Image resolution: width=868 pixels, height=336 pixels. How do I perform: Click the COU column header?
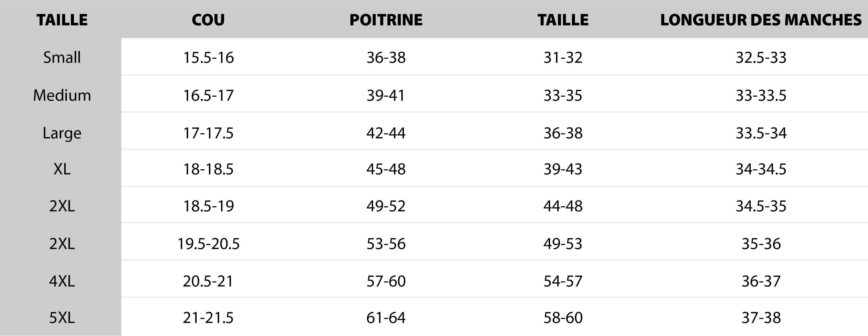click(208, 20)
